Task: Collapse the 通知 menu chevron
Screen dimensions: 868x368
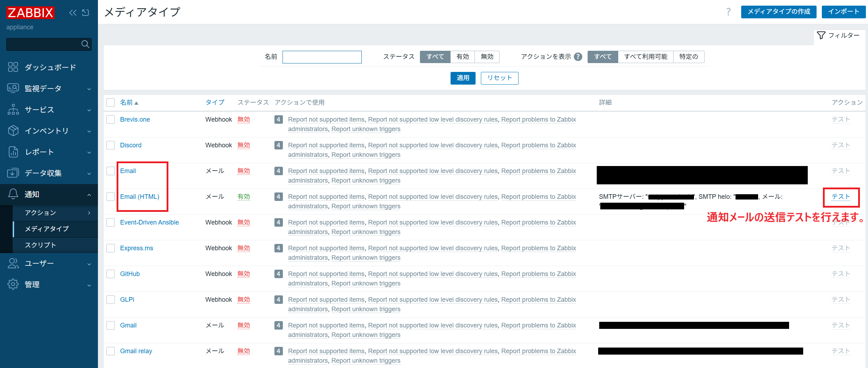Action: [x=89, y=195]
